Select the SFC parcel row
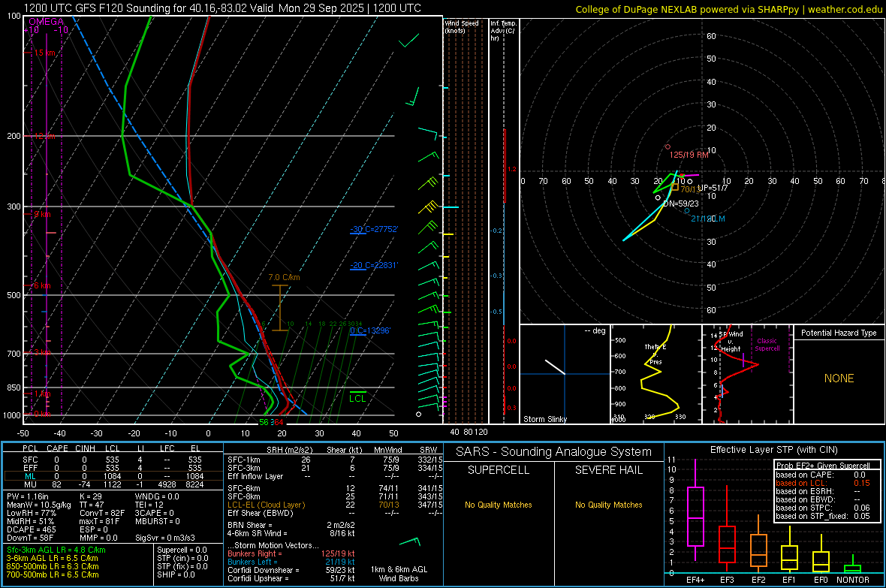The image size is (886, 588). [x=113, y=460]
